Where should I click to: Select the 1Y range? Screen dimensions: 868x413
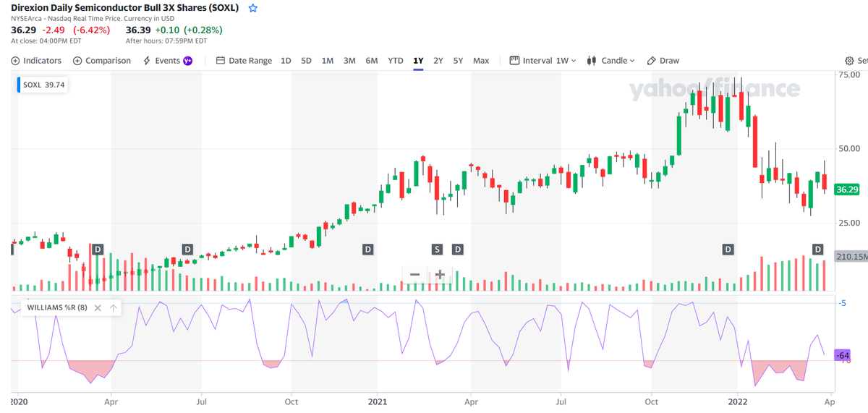pyautogui.click(x=418, y=61)
